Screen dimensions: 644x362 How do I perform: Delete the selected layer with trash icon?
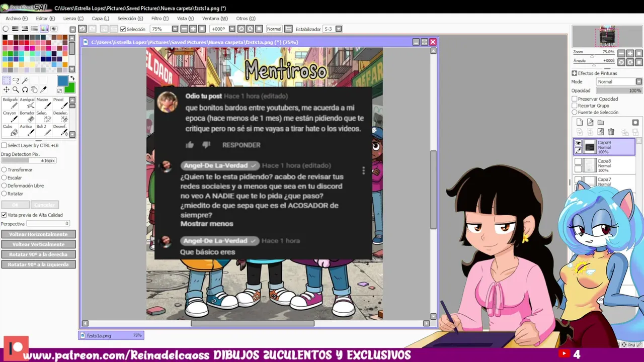(611, 132)
